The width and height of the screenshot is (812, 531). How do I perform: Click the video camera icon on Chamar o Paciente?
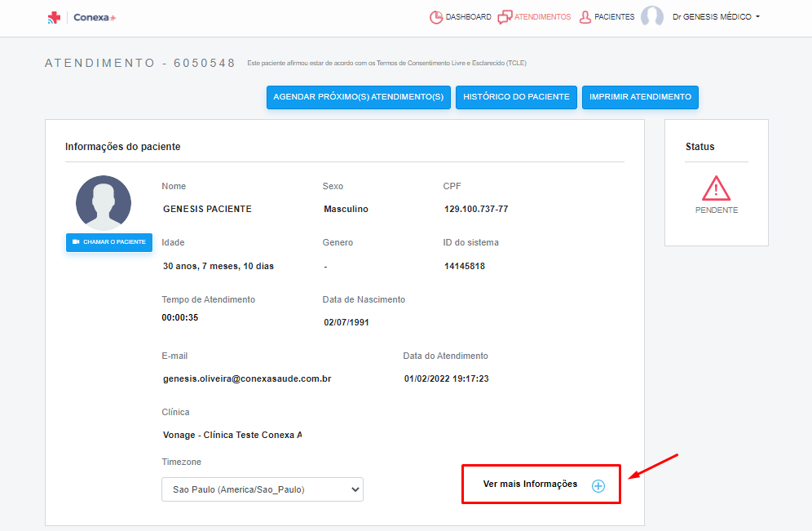[76, 242]
